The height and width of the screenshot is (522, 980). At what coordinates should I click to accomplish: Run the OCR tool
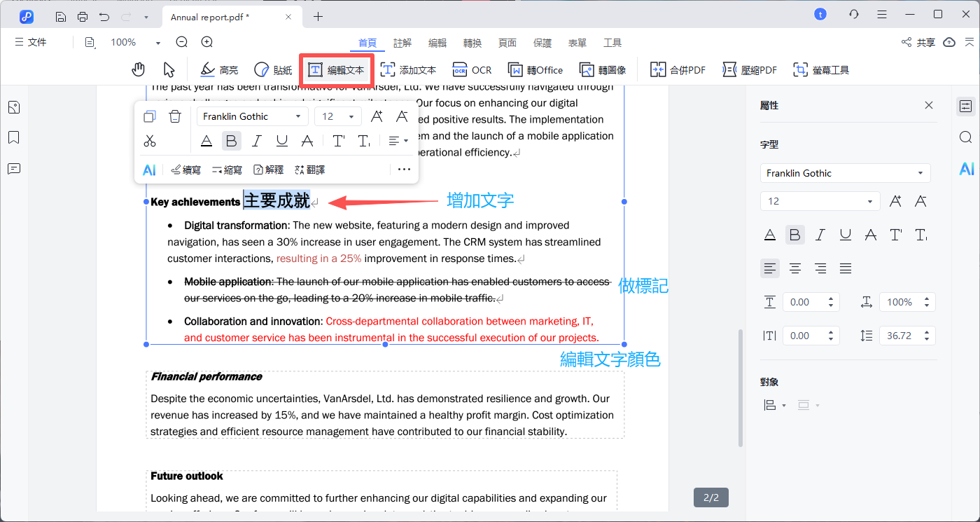point(472,69)
